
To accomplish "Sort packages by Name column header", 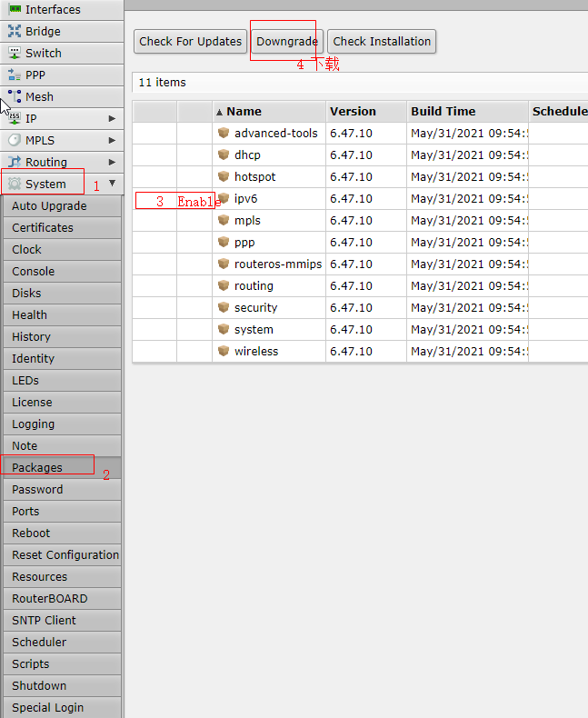I will [244, 111].
